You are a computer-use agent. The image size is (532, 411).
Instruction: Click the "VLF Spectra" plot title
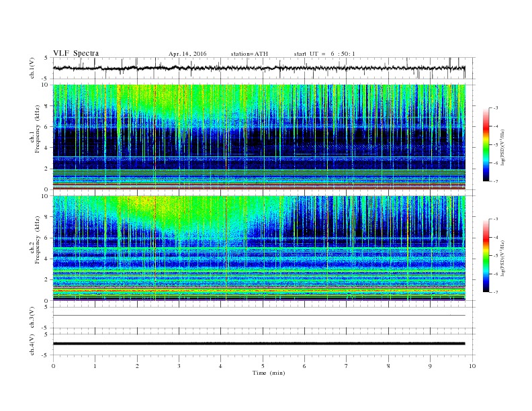[76, 54]
